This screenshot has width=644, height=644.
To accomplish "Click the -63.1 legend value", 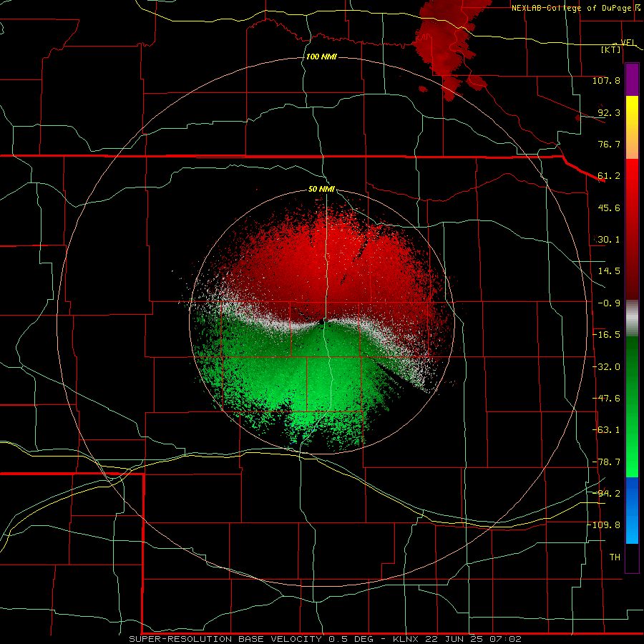I will coord(606,430).
